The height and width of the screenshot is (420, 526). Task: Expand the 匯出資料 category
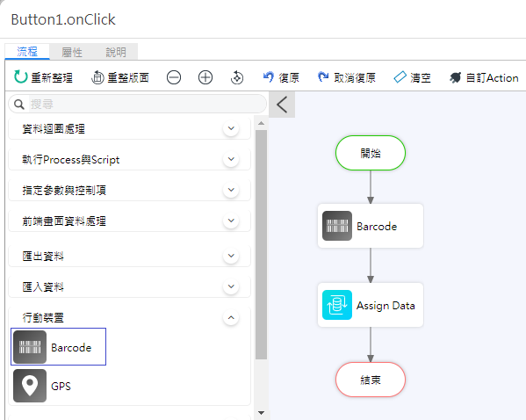[231, 256]
